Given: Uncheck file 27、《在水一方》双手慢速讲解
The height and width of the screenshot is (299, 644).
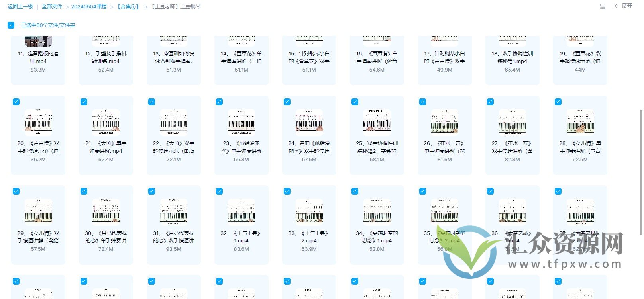Looking at the screenshot, I should pyautogui.click(x=491, y=102).
